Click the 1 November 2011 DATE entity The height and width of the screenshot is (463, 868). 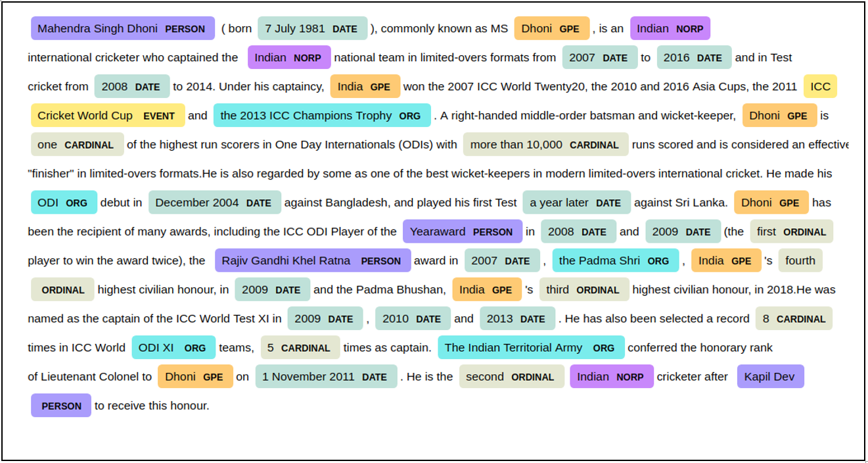click(326, 376)
